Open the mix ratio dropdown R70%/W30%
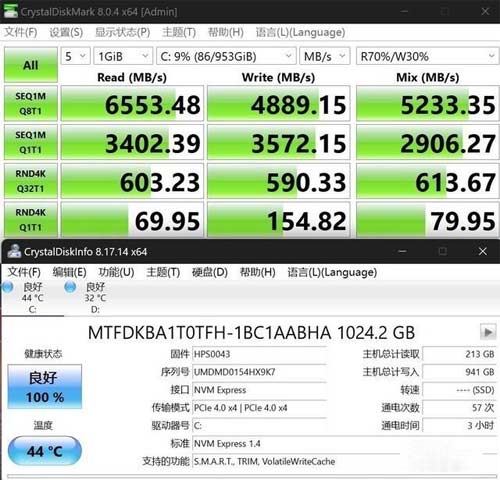The image size is (500, 480). pyautogui.click(x=428, y=56)
